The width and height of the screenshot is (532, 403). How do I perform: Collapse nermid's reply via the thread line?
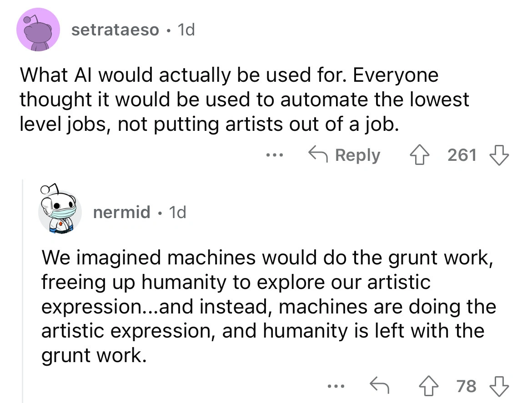point(23,291)
